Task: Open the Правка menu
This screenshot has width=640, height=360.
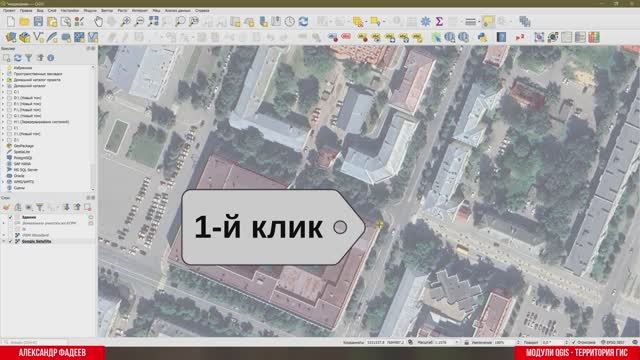Action: (26, 11)
